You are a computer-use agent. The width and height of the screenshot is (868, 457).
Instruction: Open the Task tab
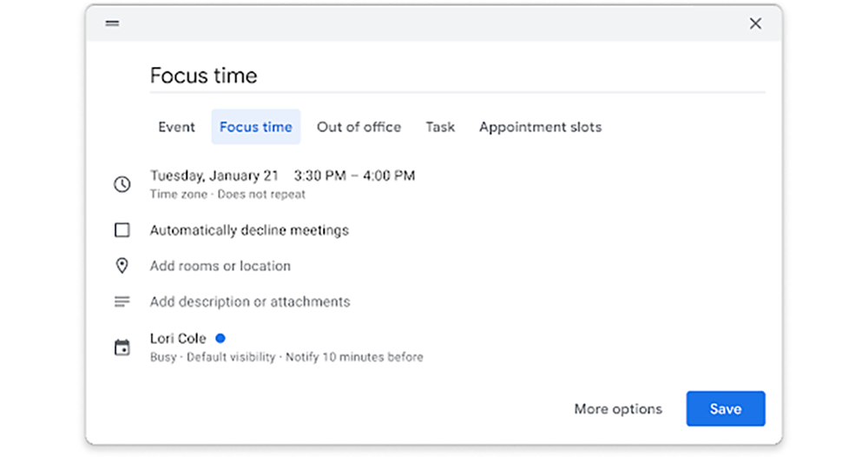(440, 127)
